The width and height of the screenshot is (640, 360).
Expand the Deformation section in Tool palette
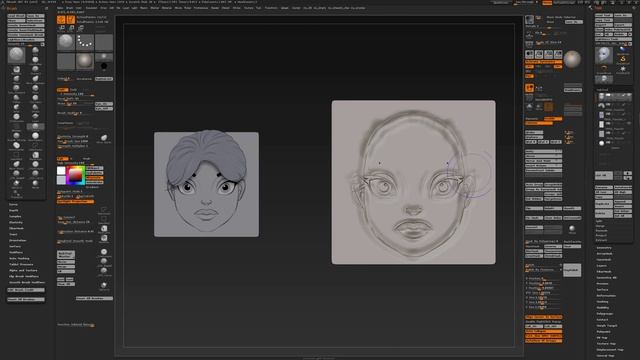coord(606,296)
